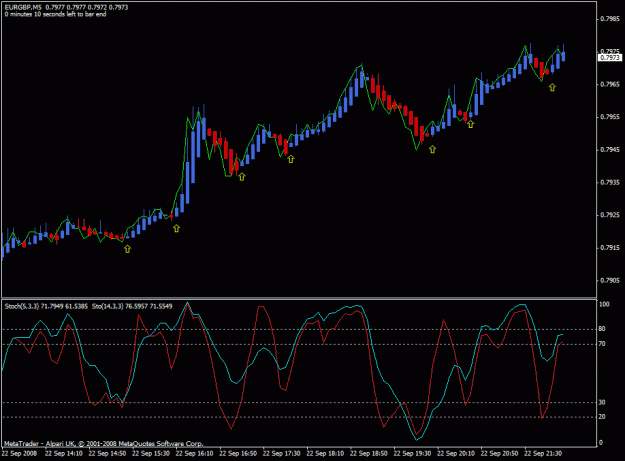
Task: Click the '22 Sep 20:50' time label
Action: pos(499,453)
